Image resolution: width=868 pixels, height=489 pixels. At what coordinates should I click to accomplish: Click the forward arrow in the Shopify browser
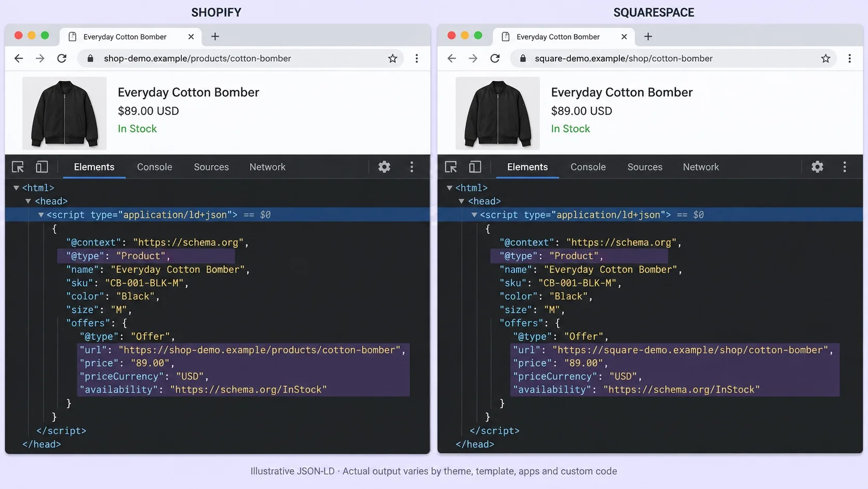pyautogui.click(x=40, y=58)
